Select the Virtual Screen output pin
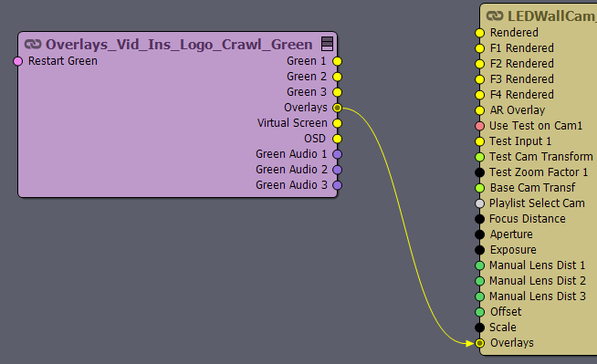This screenshot has width=597, height=364. [x=338, y=123]
